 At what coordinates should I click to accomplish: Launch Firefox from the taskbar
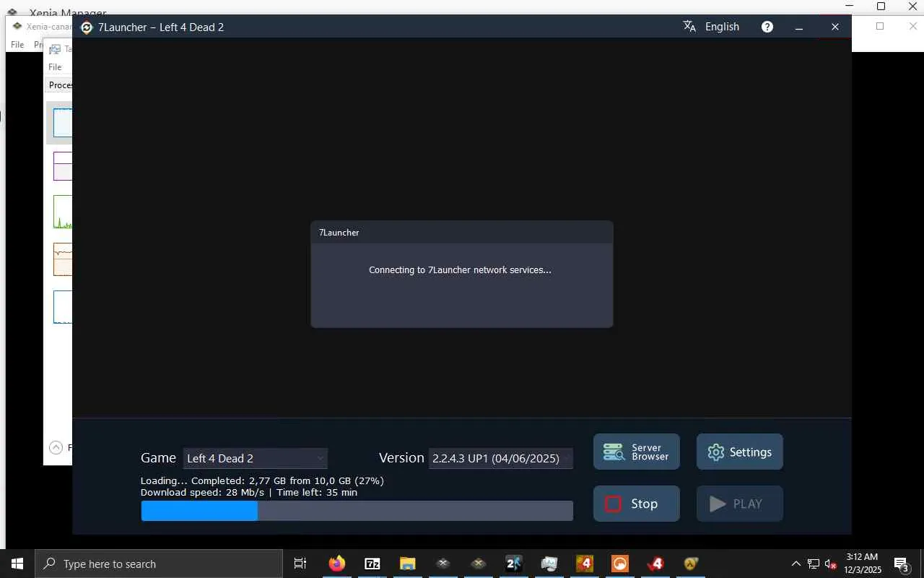337,564
